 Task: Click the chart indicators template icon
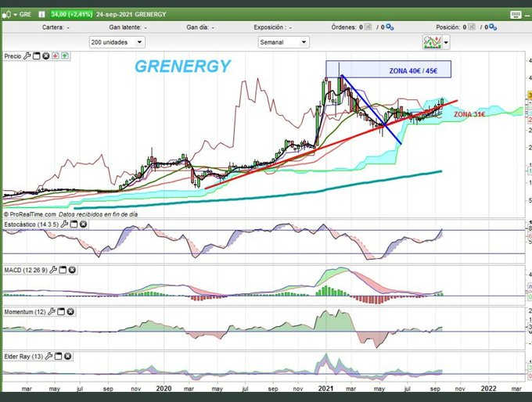(432, 42)
